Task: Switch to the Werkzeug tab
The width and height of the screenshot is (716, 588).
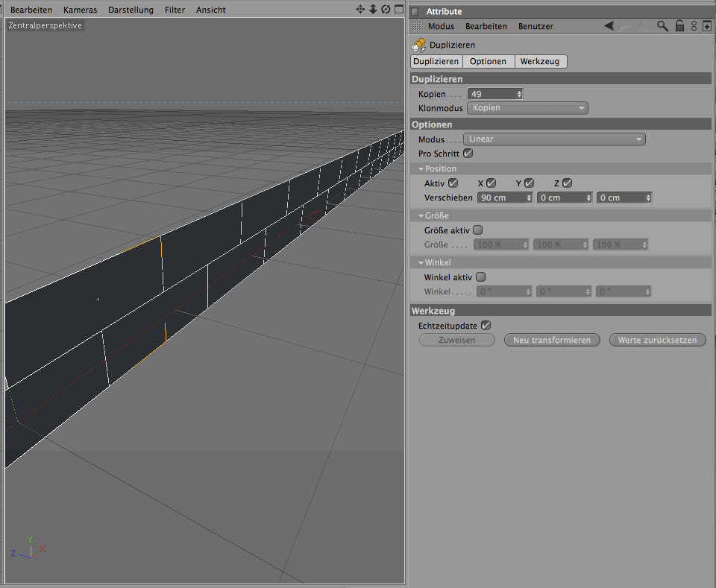Action: point(541,62)
